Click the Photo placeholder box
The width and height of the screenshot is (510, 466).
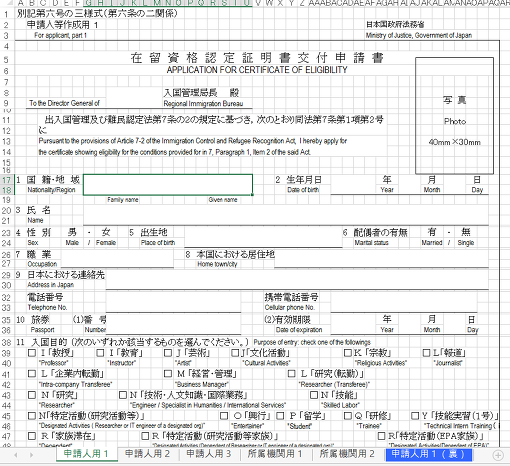pos(454,116)
